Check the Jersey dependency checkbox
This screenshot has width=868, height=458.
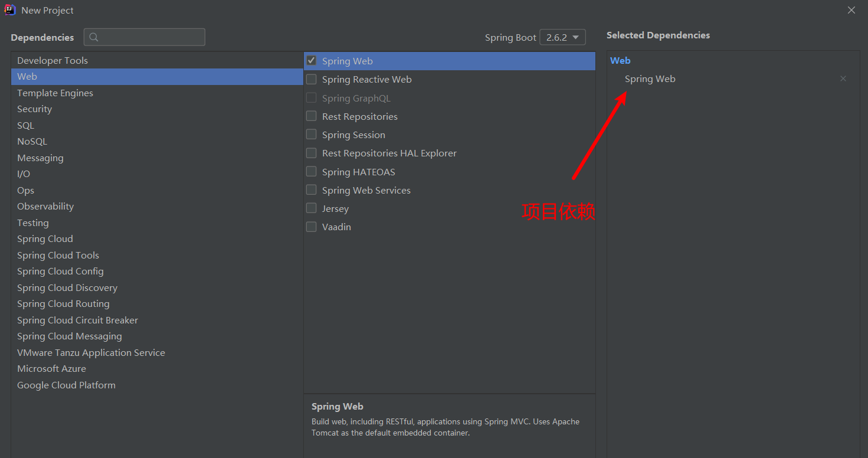[x=311, y=208]
